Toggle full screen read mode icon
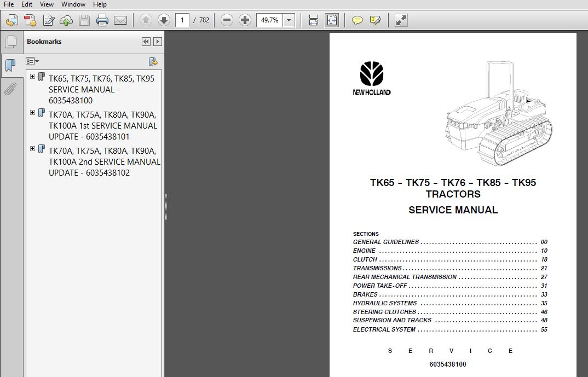588x377 pixels. [x=401, y=20]
